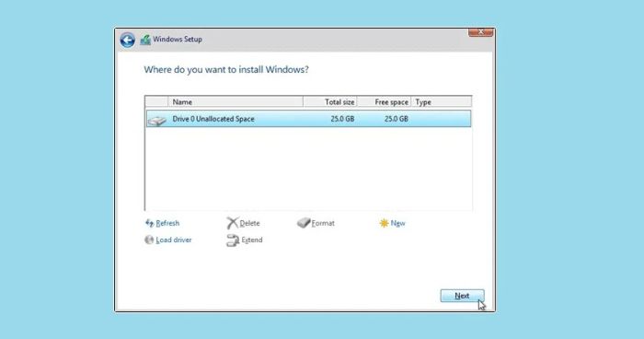The image size is (644, 339).
Task: Choose the Format link
Action: click(x=323, y=223)
